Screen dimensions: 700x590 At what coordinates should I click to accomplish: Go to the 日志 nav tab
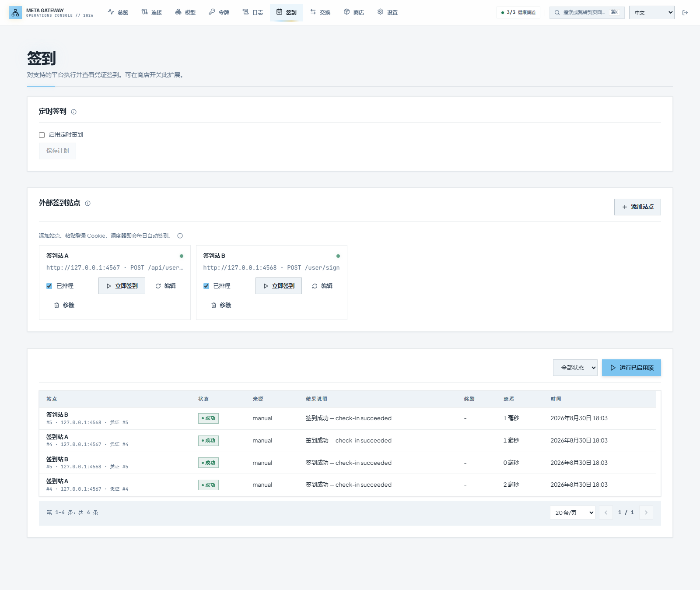tap(253, 12)
